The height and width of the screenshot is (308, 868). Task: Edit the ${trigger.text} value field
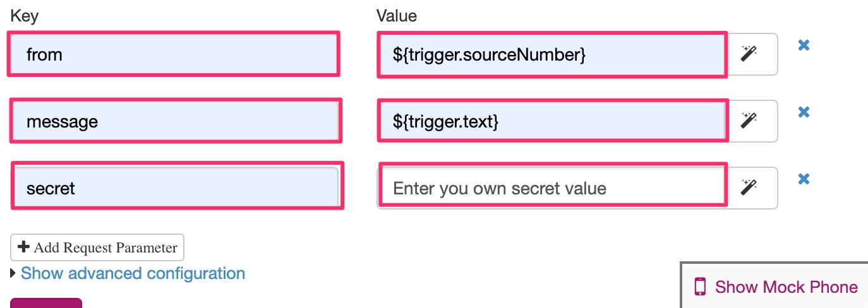coord(552,121)
